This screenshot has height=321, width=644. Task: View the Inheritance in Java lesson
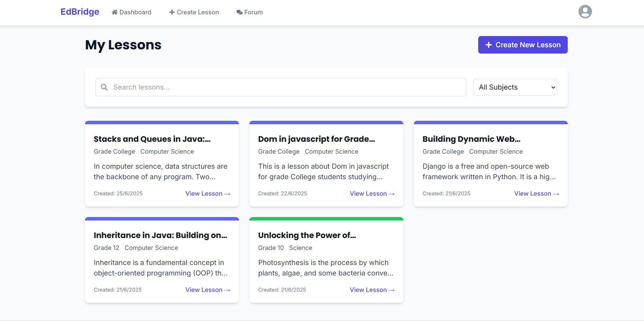207,290
